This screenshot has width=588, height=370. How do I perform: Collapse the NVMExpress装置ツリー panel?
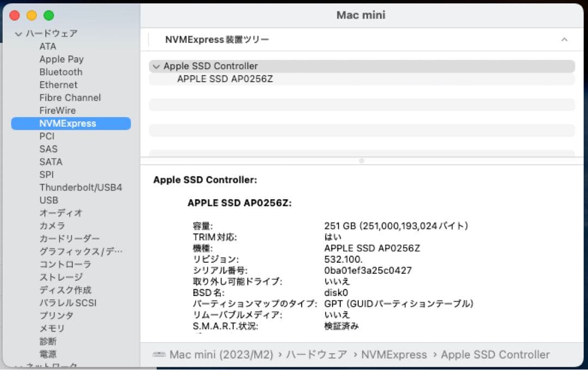pyautogui.click(x=564, y=39)
